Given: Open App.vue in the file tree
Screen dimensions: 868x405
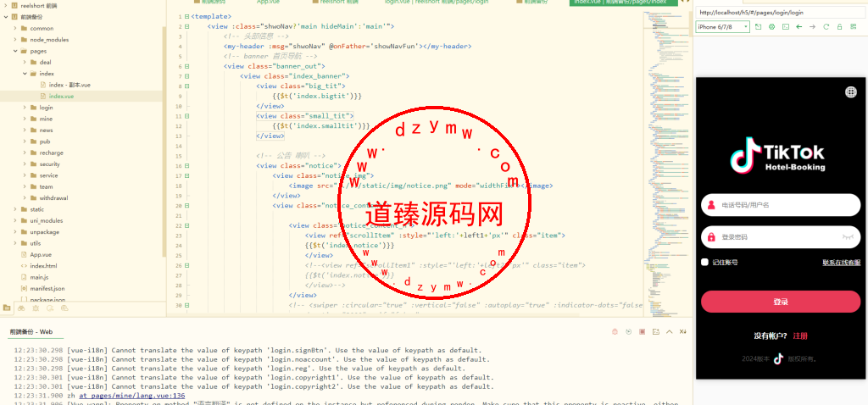Looking at the screenshot, I should pos(41,254).
